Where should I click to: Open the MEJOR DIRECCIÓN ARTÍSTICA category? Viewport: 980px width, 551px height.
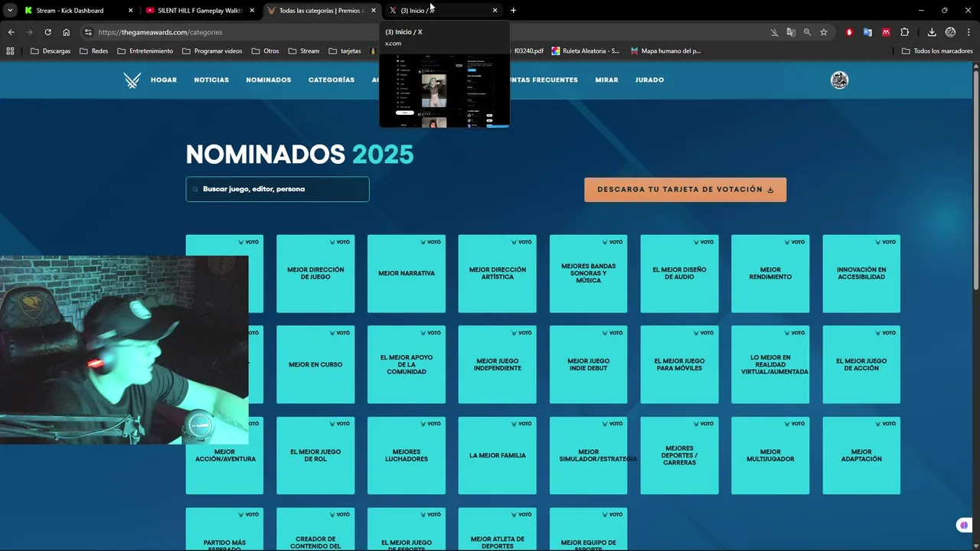click(498, 274)
